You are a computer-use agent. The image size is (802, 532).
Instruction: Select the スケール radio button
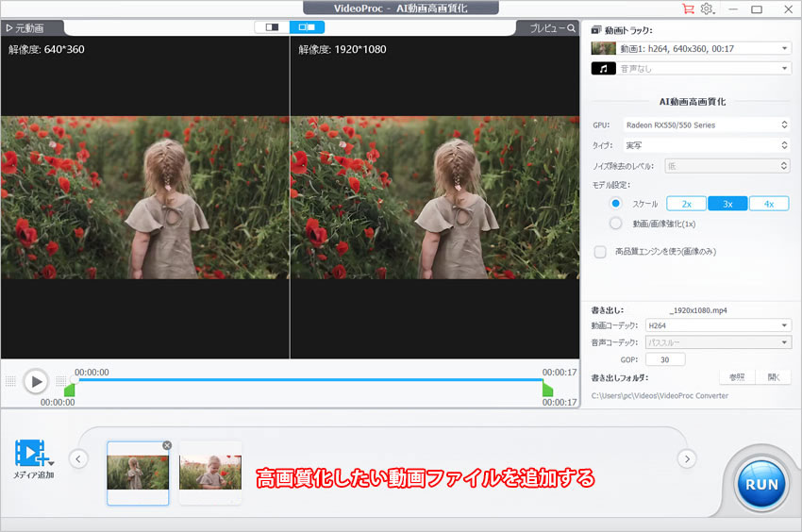[x=616, y=203]
